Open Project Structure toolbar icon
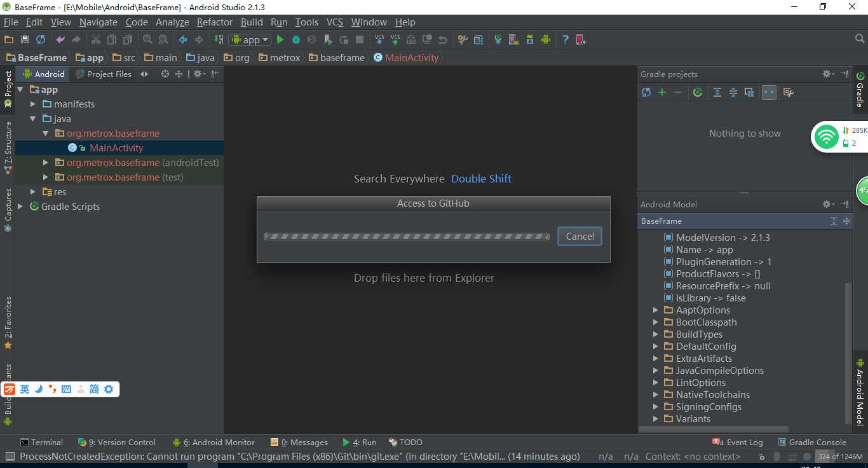The width and height of the screenshot is (868, 468). point(478,39)
